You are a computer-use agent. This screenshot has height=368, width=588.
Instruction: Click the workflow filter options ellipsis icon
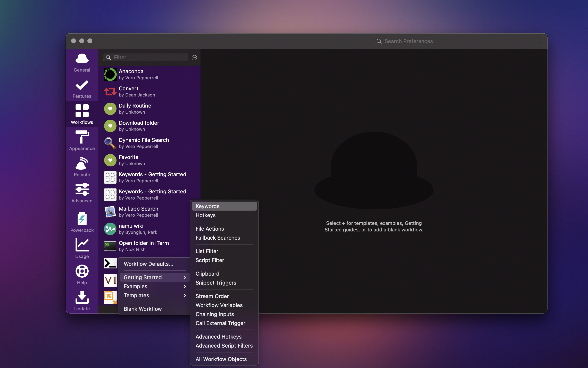pyautogui.click(x=194, y=58)
